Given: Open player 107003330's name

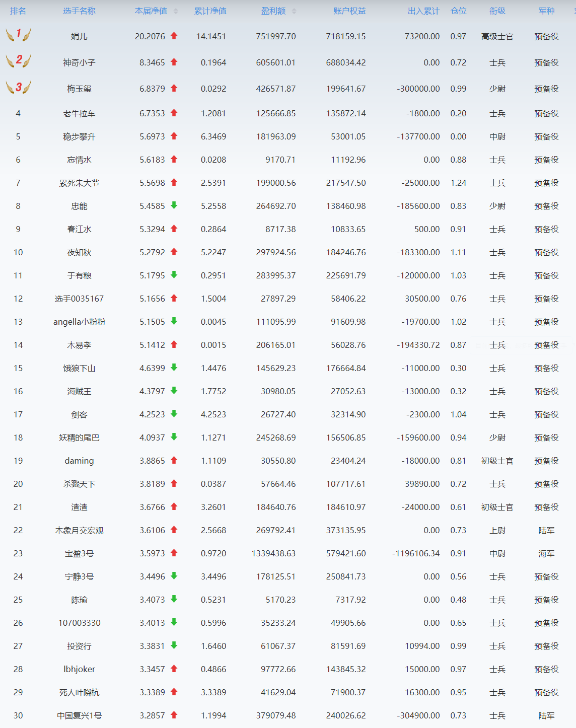Looking at the screenshot, I should click(79, 623).
